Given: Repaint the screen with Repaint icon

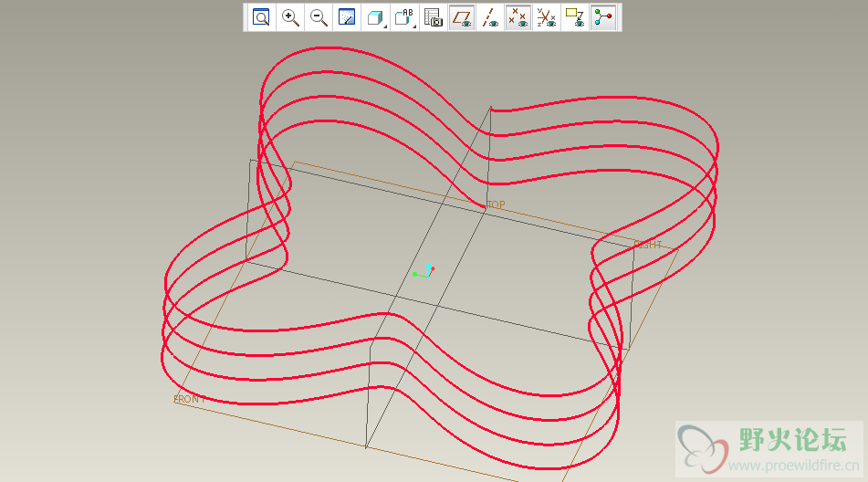Looking at the screenshot, I should (x=347, y=17).
